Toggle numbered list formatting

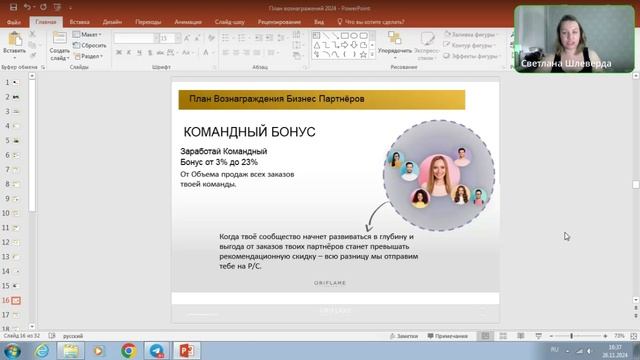coord(242,38)
